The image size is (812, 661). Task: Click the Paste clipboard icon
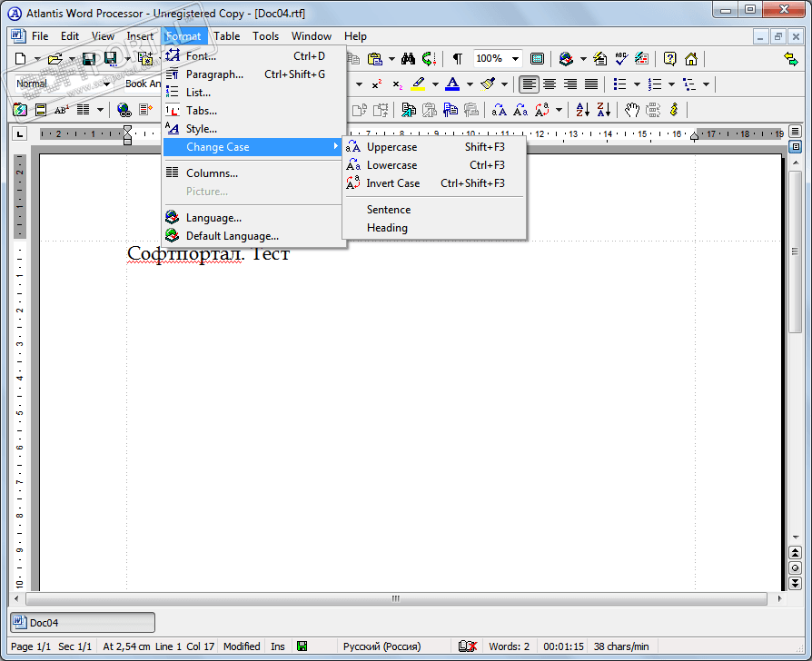374,59
